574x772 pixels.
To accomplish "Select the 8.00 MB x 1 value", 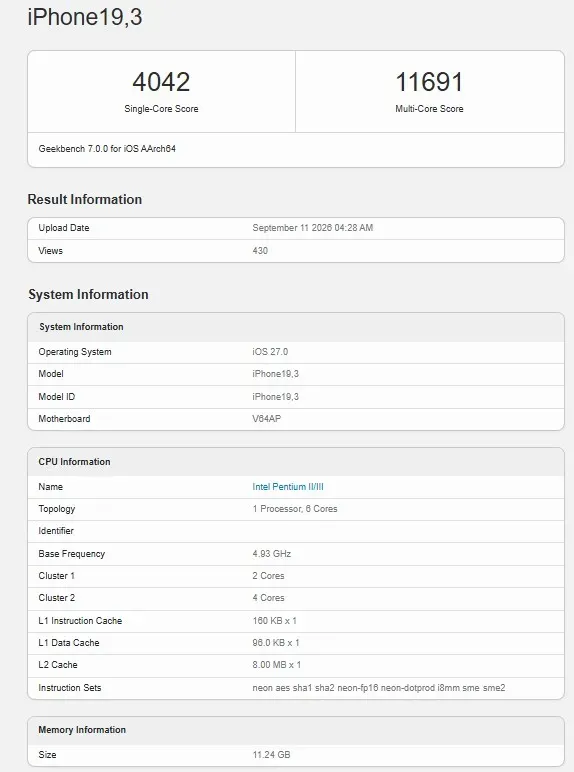I will [x=277, y=665].
